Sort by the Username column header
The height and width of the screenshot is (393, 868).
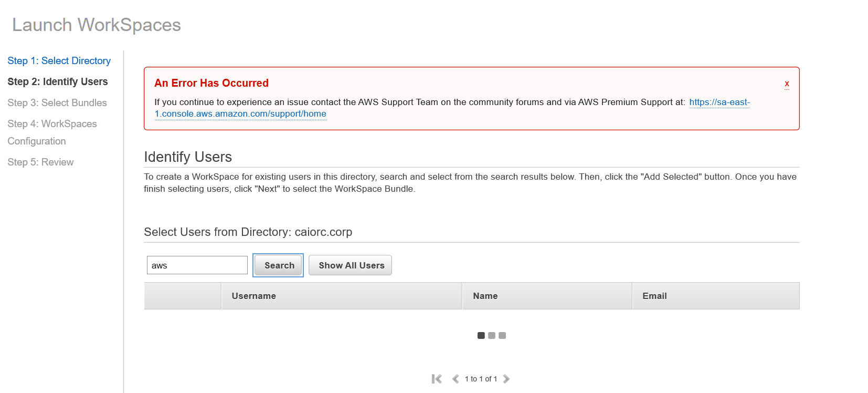point(254,296)
